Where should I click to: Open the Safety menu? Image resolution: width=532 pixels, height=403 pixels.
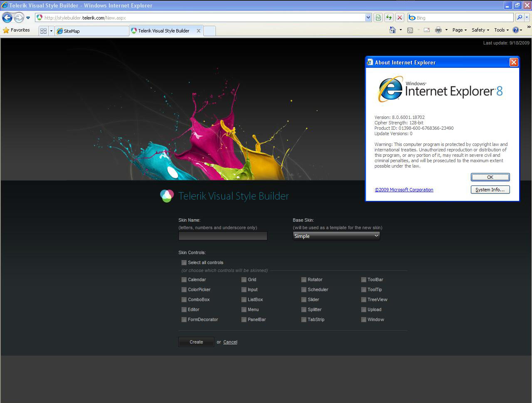tap(480, 30)
